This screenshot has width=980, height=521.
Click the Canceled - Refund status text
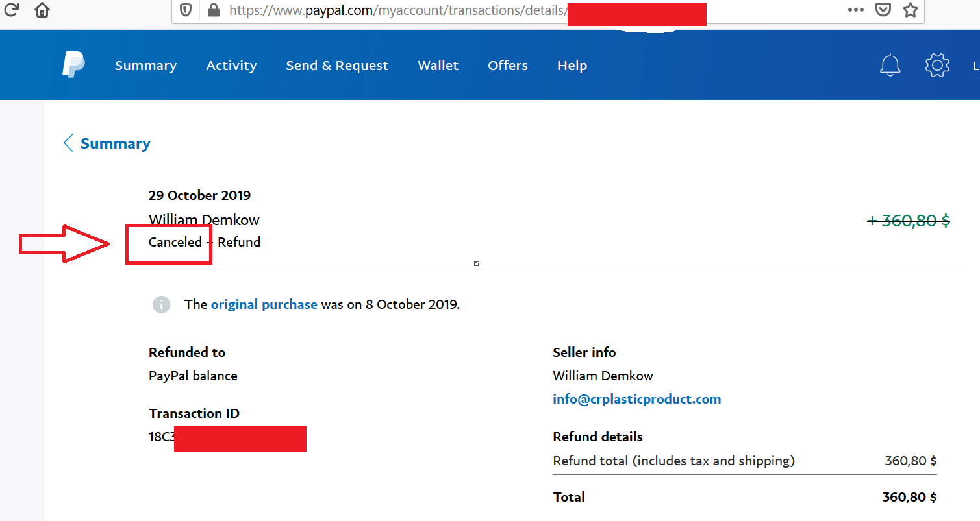(205, 242)
